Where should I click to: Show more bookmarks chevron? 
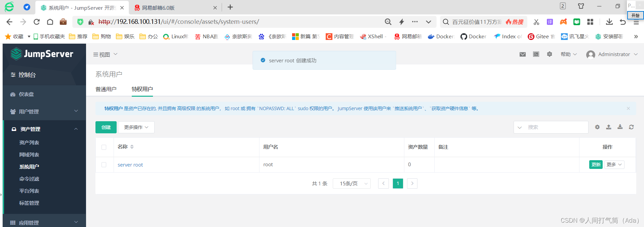[x=636, y=37]
